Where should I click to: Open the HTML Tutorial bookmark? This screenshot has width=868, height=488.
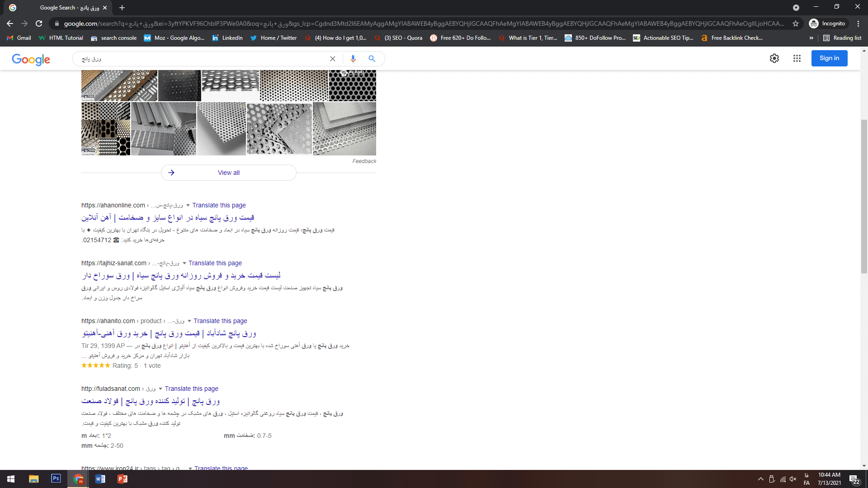tap(61, 38)
